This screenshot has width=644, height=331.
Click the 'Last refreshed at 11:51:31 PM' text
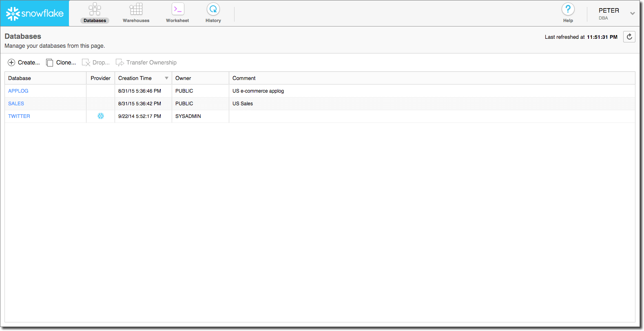581,37
